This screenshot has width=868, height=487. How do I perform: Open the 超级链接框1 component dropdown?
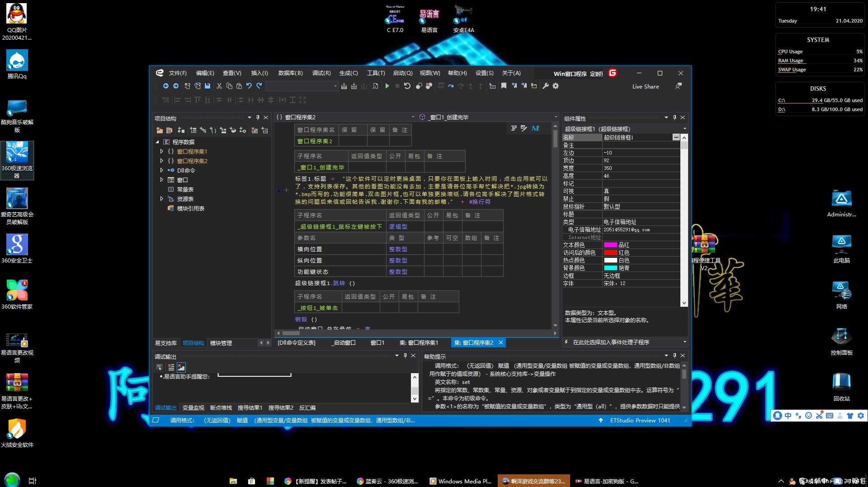click(684, 129)
